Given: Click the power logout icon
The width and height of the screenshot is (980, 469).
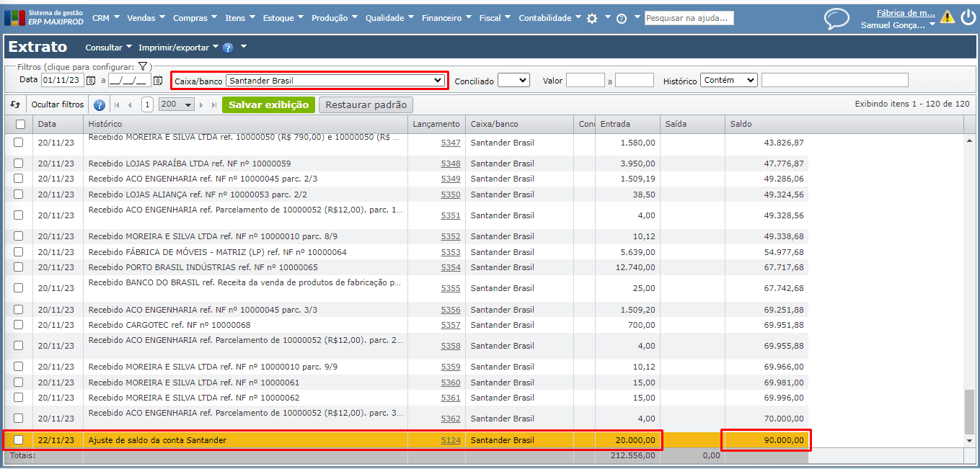Looking at the screenshot, I should [968, 17].
